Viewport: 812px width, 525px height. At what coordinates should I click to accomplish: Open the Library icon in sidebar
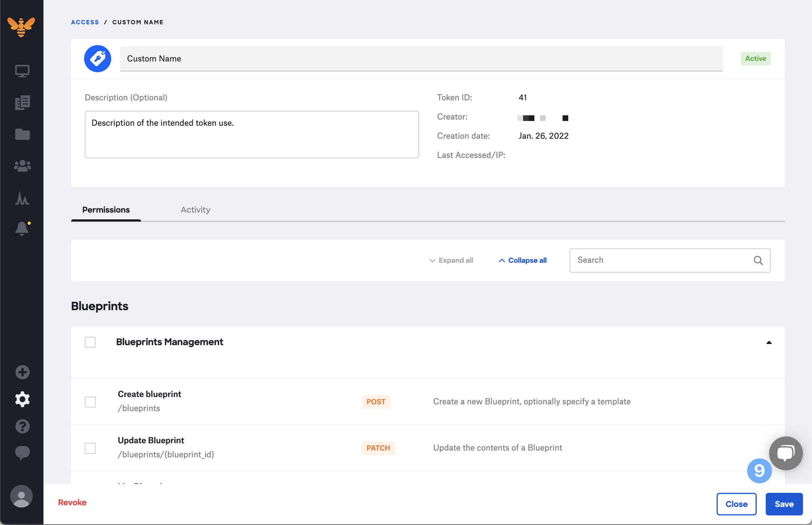pyautogui.click(x=22, y=103)
